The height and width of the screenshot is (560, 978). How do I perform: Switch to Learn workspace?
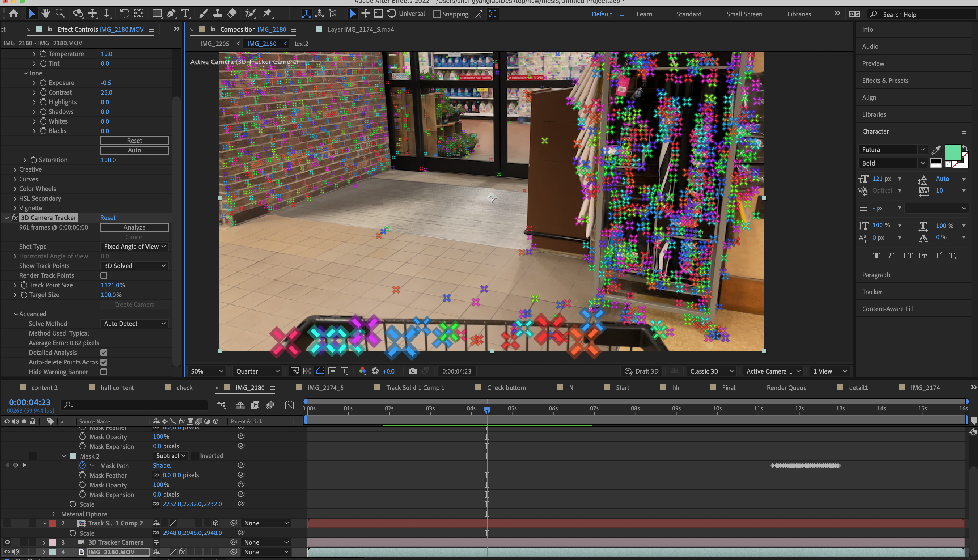coord(644,14)
